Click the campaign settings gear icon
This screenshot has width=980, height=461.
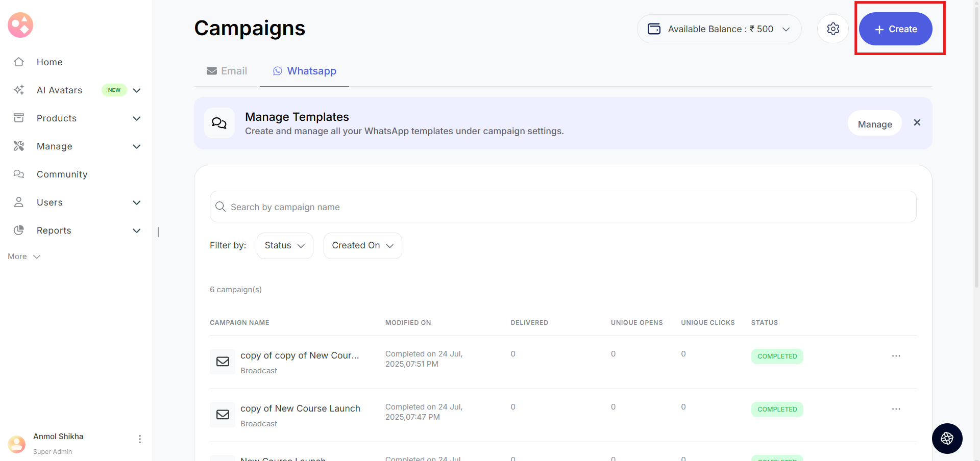click(x=833, y=29)
